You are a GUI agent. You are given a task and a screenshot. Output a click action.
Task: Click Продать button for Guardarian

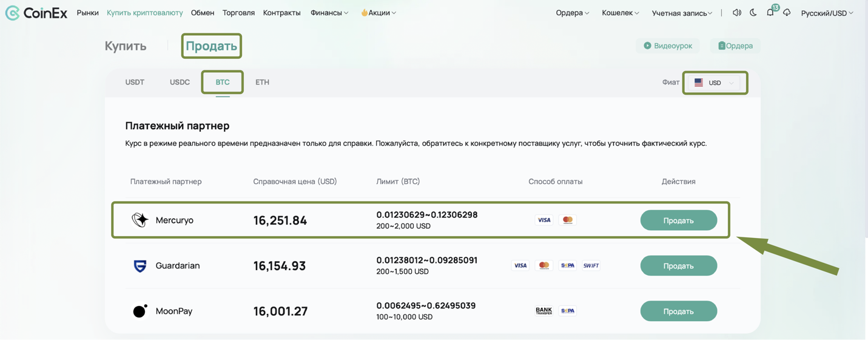click(x=679, y=266)
